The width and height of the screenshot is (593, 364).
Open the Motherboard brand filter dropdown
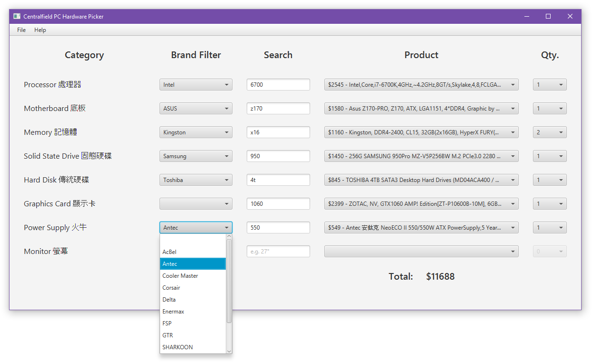[196, 109]
